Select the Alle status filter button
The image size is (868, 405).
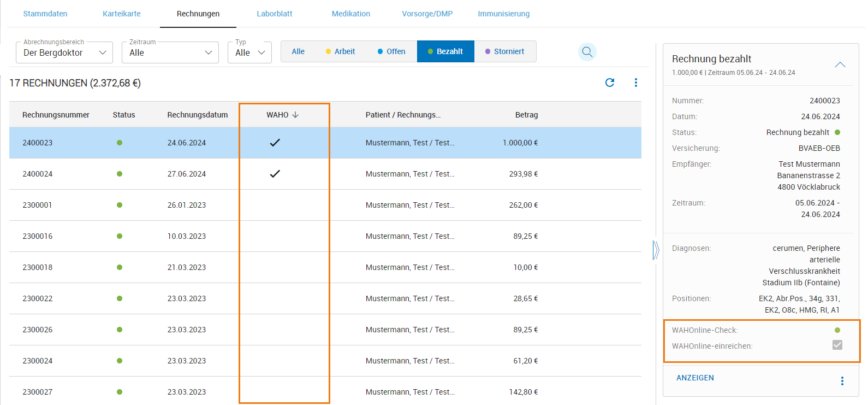point(298,51)
